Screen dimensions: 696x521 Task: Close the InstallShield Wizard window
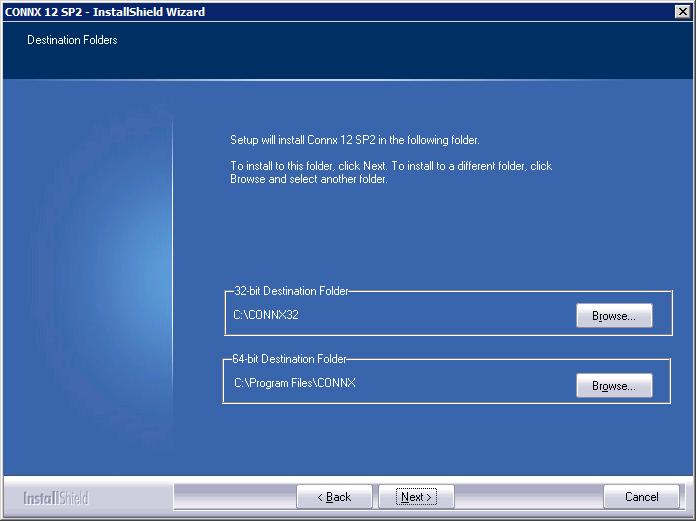coord(683,12)
